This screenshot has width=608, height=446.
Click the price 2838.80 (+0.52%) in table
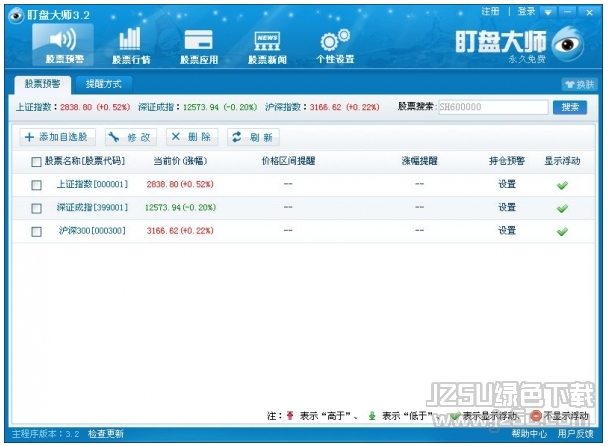(x=180, y=184)
